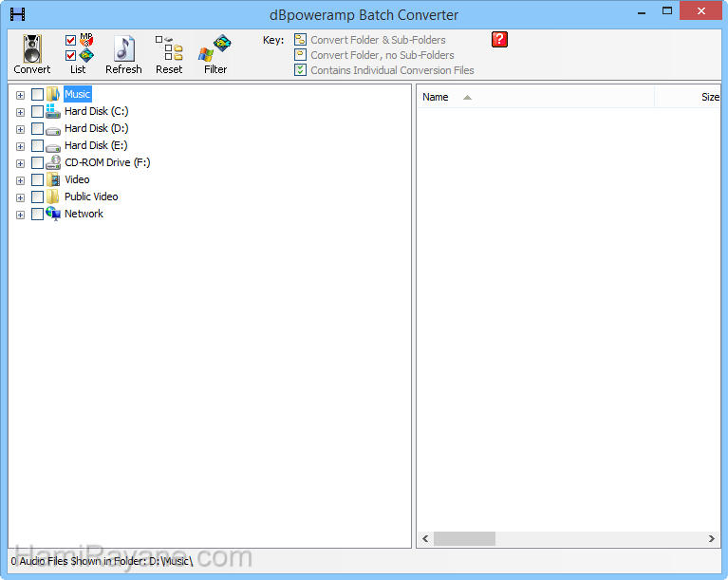
Task: Open the Filter toolbar icon
Action: [215, 48]
